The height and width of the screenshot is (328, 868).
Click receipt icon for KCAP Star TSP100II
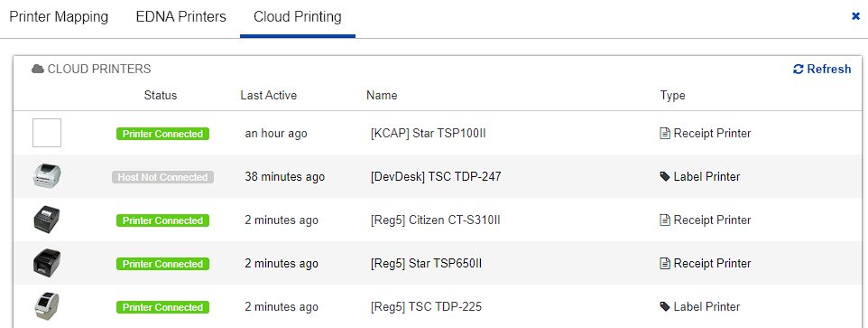tap(665, 134)
